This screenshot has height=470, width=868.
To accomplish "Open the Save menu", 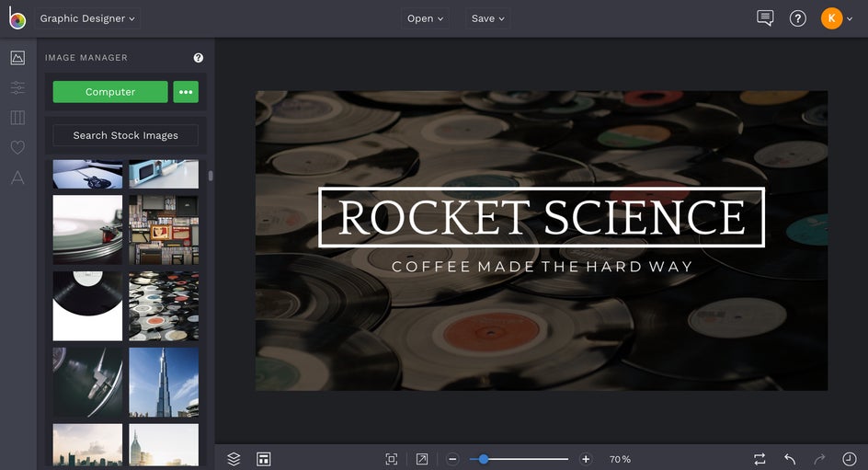I will (487, 18).
